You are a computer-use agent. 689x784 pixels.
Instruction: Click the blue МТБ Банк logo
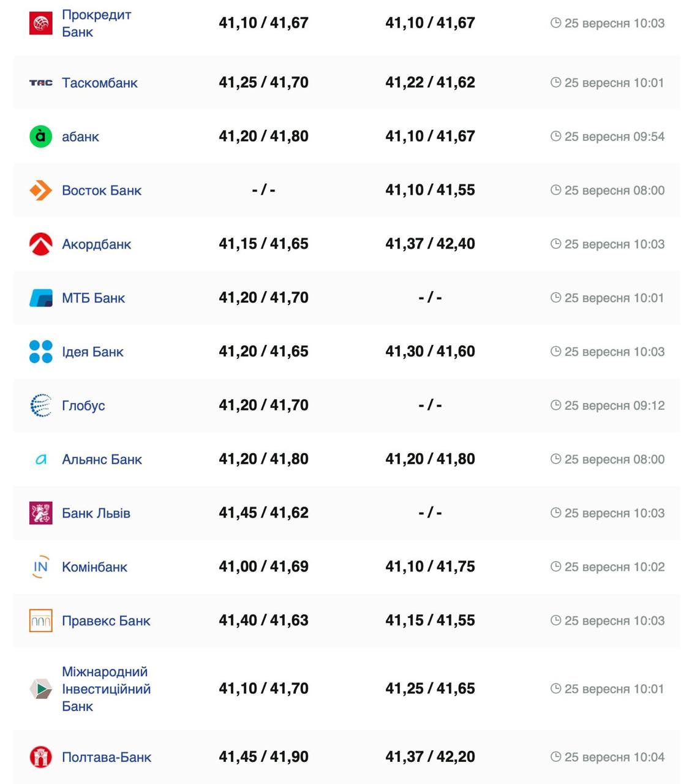tap(41, 298)
